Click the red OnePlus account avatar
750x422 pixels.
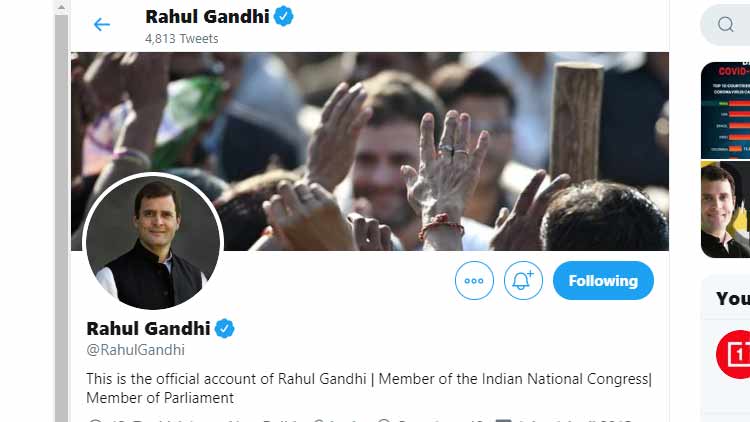coord(734,354)
